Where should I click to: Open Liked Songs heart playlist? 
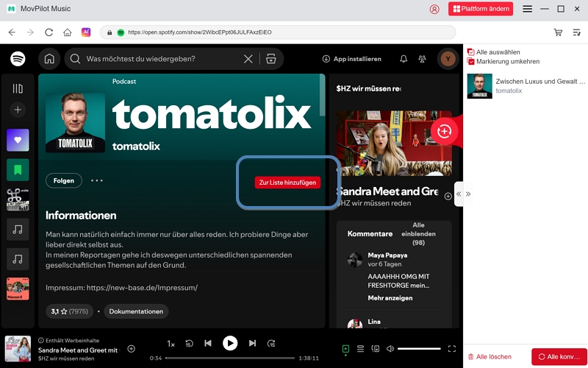[x=18, y=140]
